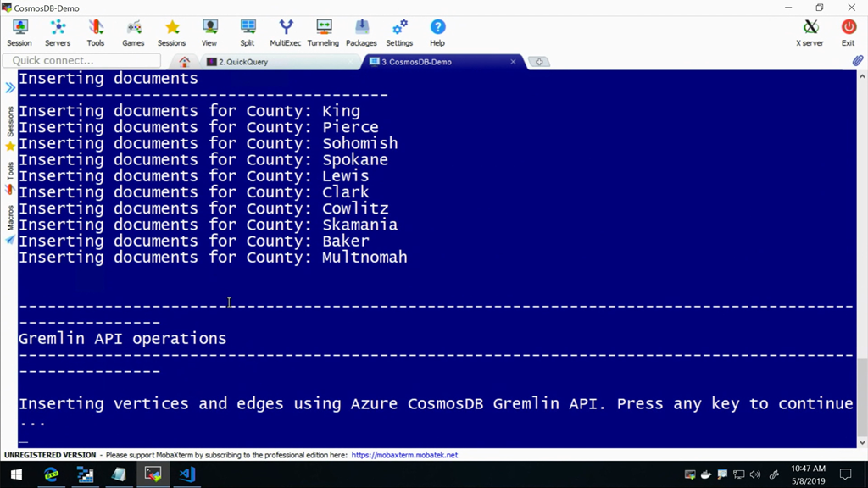Click the 'Inserting documents for County: King' line
Viewport: 868px width, 488px height.
tap(189, 111)
